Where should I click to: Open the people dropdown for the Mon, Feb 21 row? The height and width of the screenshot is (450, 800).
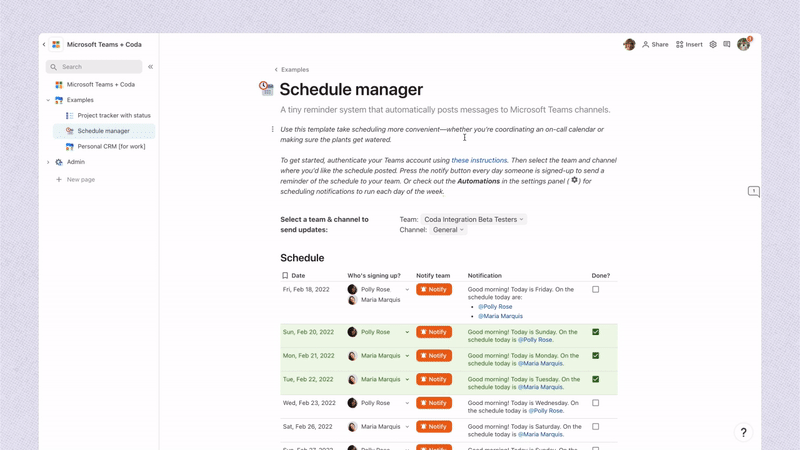pyautogui.click(x=407, y=356)
